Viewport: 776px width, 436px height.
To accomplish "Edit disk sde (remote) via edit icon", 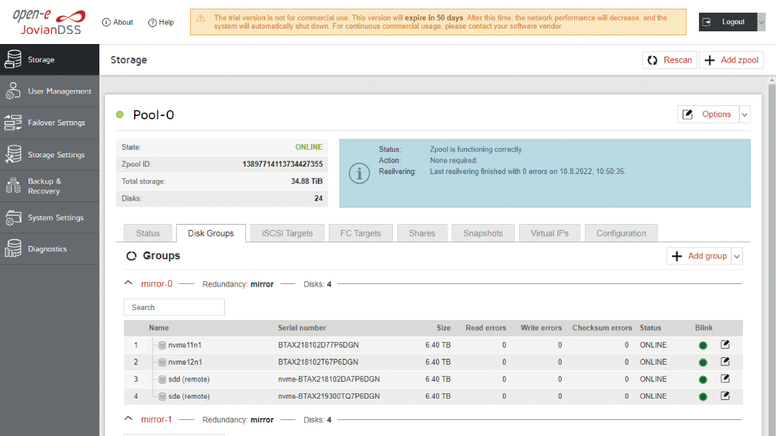I will point(725,396).
